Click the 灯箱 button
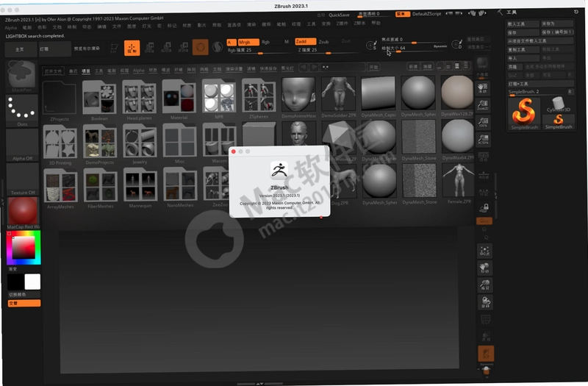This screenshot has width=588, height=386. click(54, 49)
